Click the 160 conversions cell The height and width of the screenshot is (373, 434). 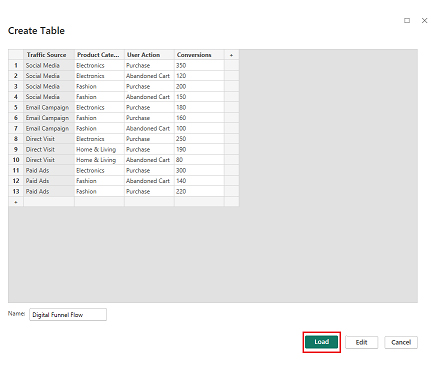pyautogui.click(x=199, y=118)
